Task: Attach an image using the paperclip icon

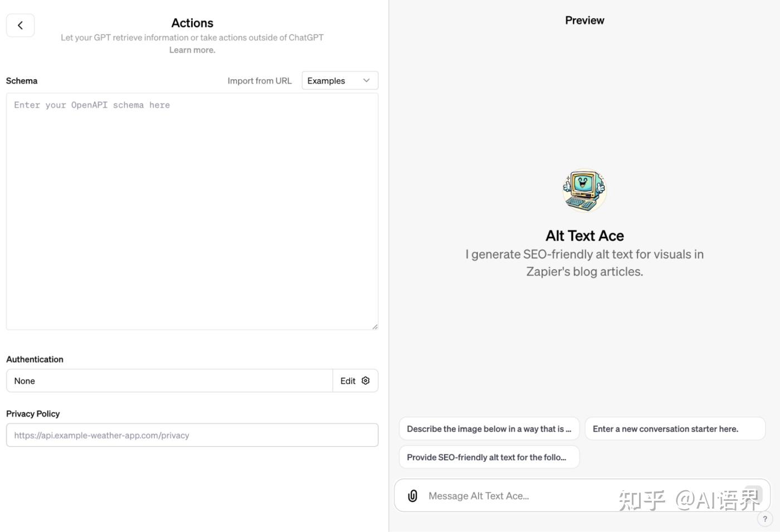Action: 412,495
